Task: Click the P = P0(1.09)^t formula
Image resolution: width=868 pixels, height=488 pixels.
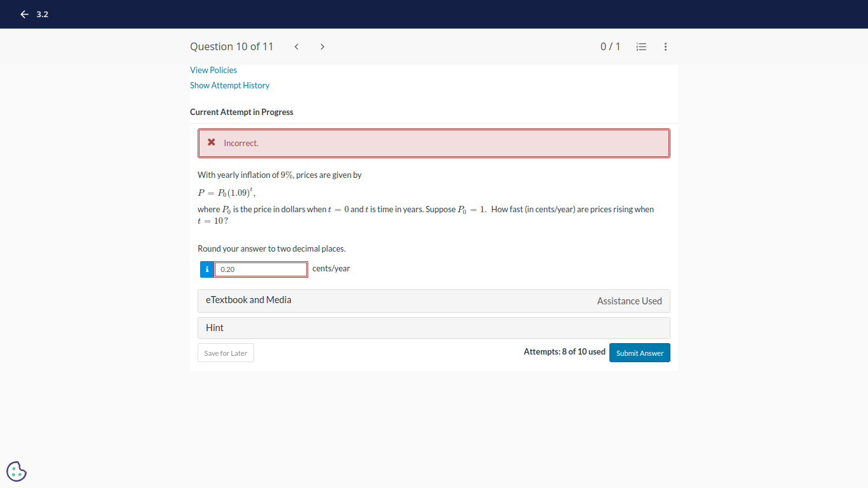Action: (226, 193)
